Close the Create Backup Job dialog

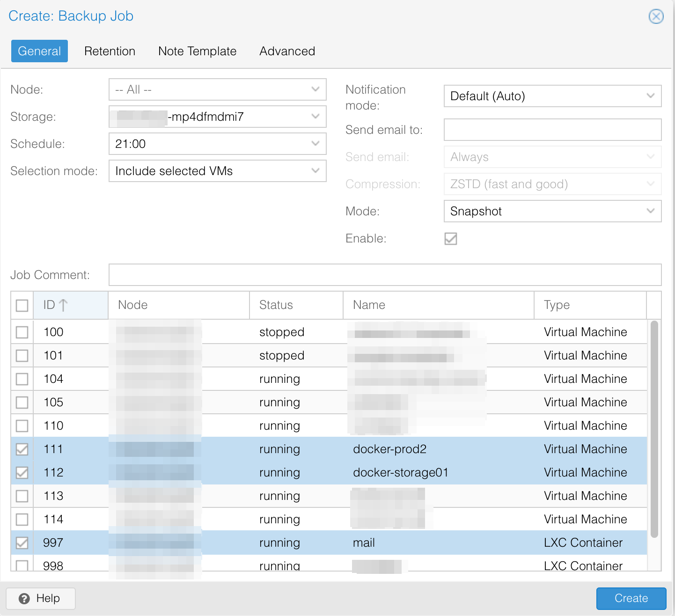(x=656, y=17)
